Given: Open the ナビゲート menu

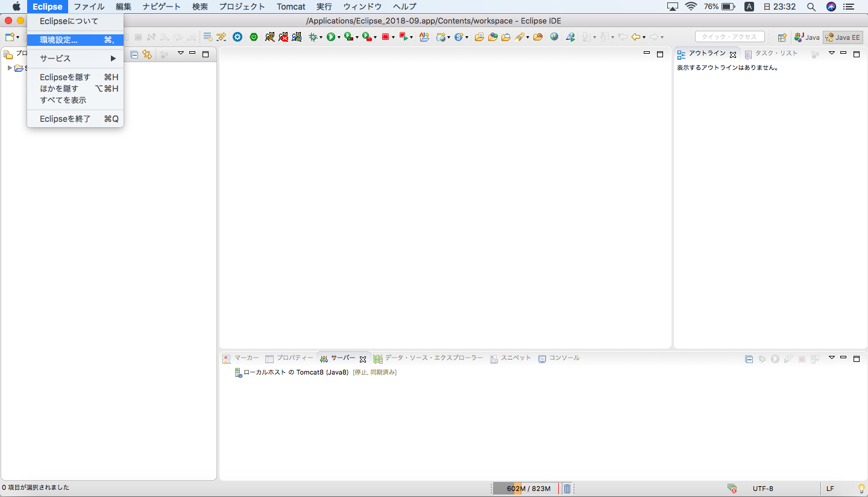Looking at the screenshot, I should [162, 7].
